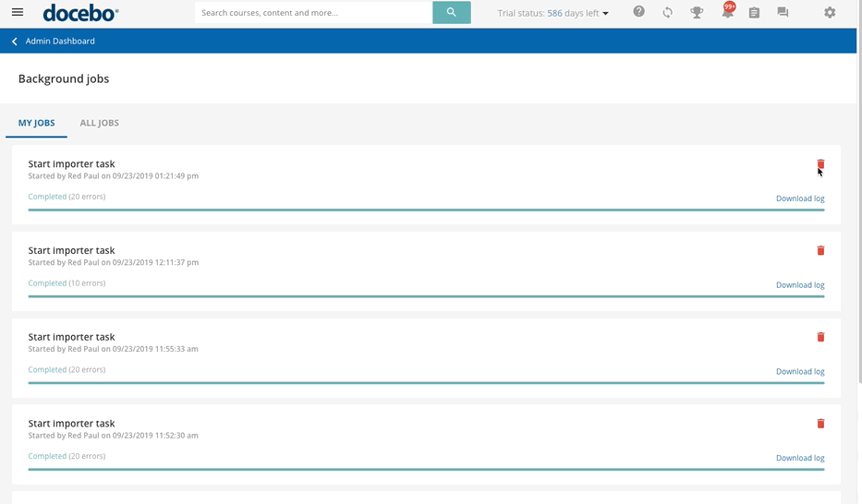Viewport: 862px width, 504px height.
Task: Download log for the 11:55:33 am job
Action: (800, 371)
